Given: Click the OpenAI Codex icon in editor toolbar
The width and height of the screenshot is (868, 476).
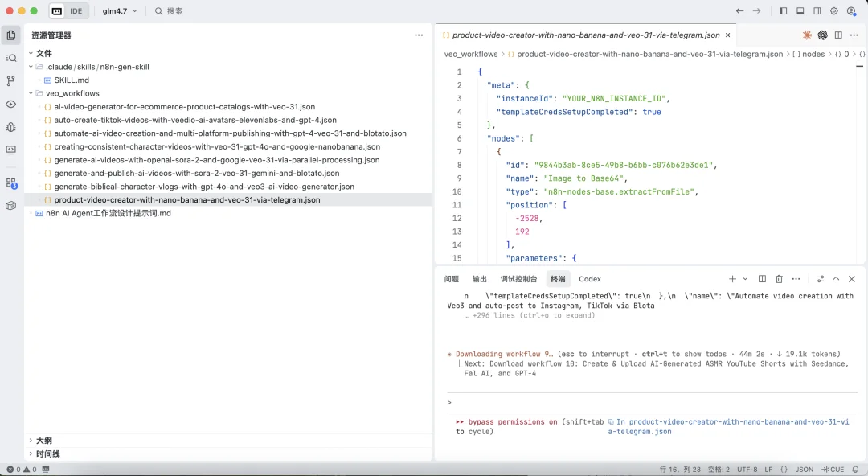Looking at the screenshot, I should 823,35.
